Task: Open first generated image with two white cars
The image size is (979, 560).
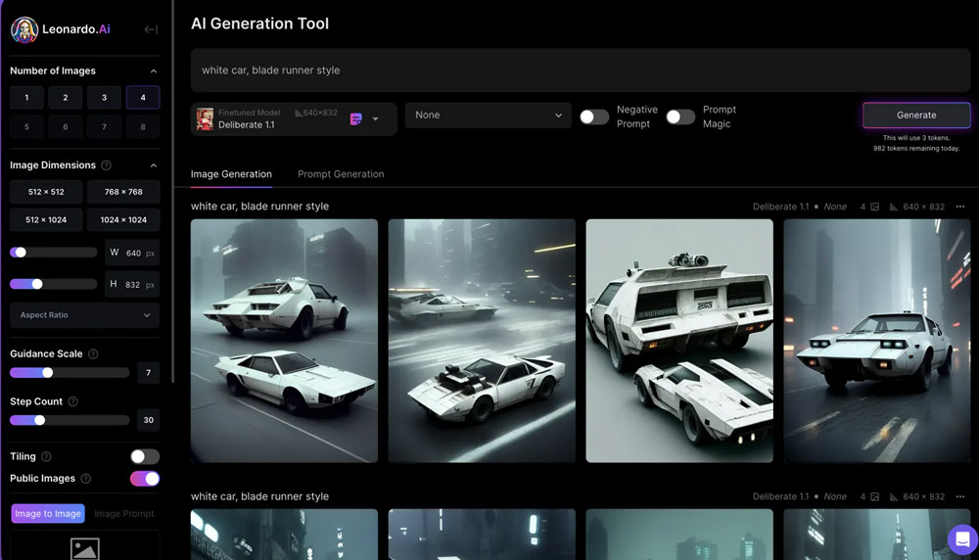Action: point(284,341)
